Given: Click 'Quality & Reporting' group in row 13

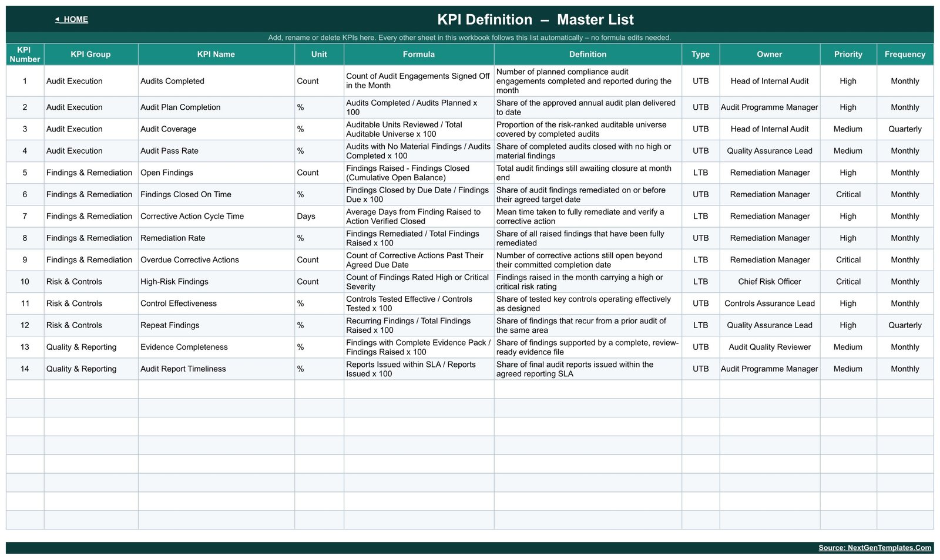Looking at the screenshot, I should click(91, 347).
